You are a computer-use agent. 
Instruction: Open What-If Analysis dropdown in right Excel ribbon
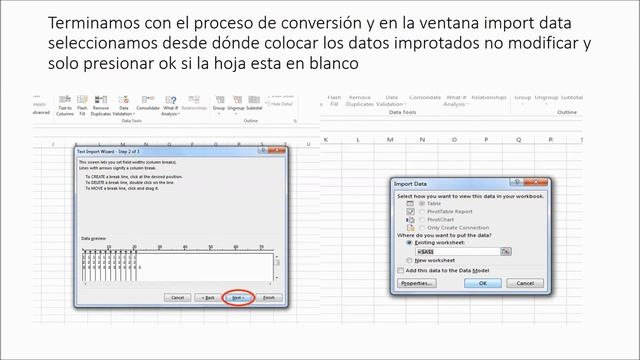467,104
